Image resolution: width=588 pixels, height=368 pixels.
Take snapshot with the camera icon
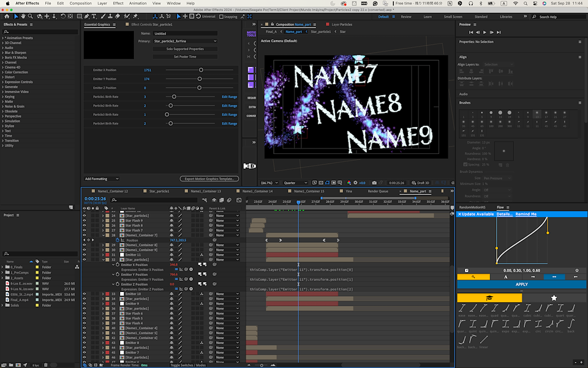[x=374, y=183]
